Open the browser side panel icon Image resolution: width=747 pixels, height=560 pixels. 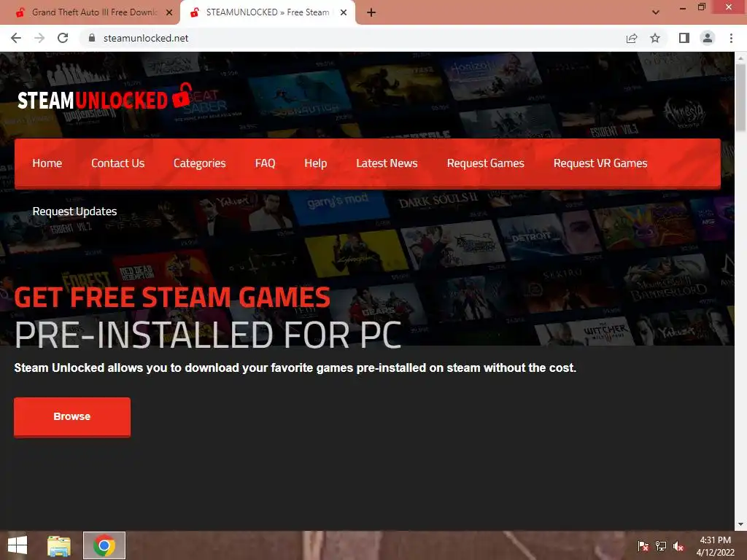coord(684,38)
